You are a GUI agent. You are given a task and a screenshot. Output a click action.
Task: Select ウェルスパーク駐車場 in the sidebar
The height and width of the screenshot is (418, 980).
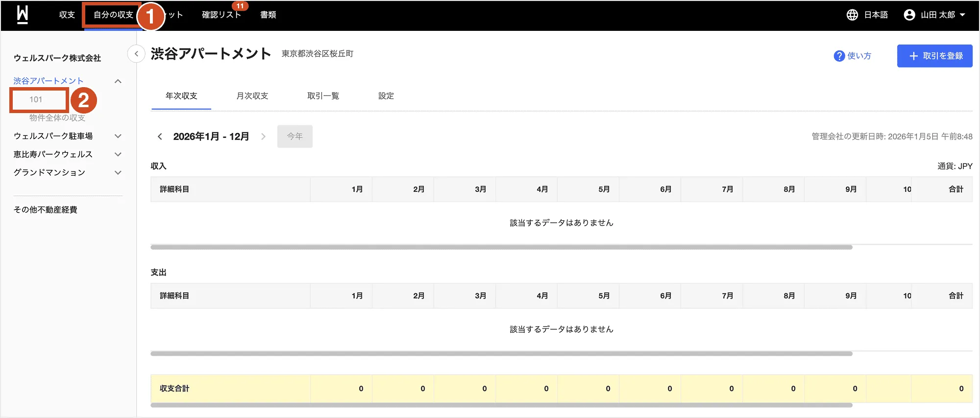53,136
